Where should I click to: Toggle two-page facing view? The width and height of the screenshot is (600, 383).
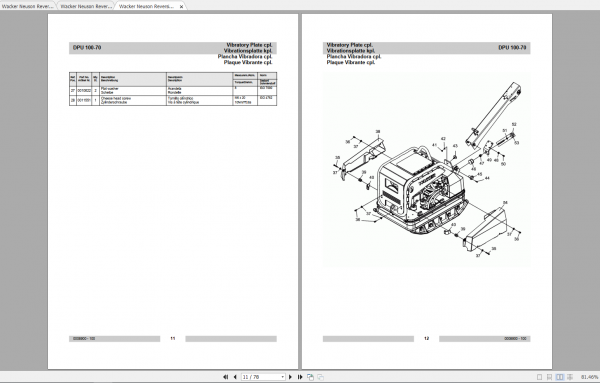click(x=559, y=377)
